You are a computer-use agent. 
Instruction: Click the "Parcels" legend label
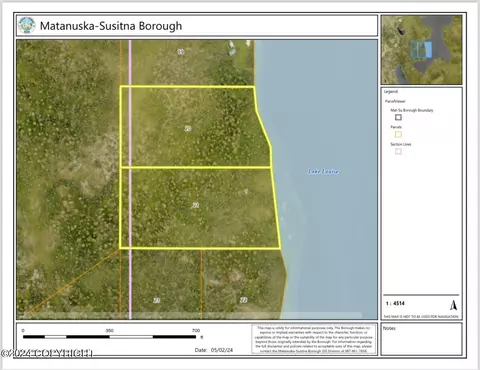pyautogui.click(x=396, y=127)
